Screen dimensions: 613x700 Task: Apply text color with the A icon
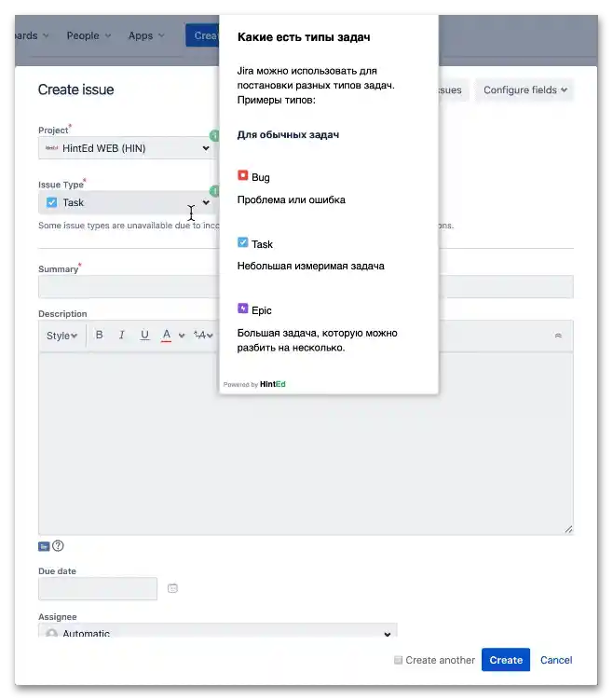tap(167, 335)
